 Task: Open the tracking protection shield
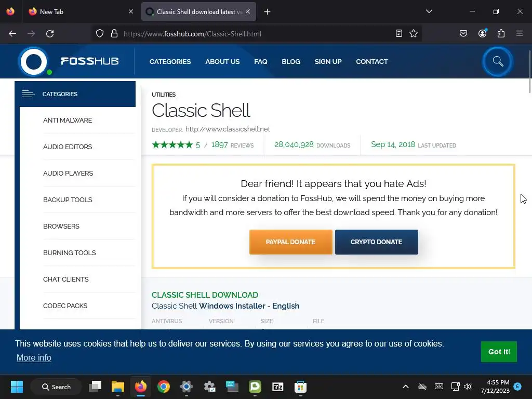(x=99, y=34)
